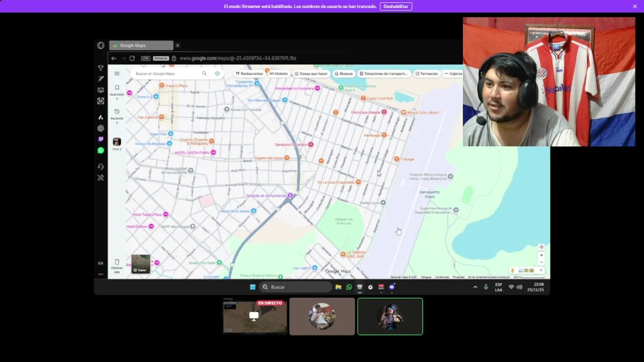
Task: Click the Parque Las Americas label
Action: pyautogui.click(x=344, y=221)
